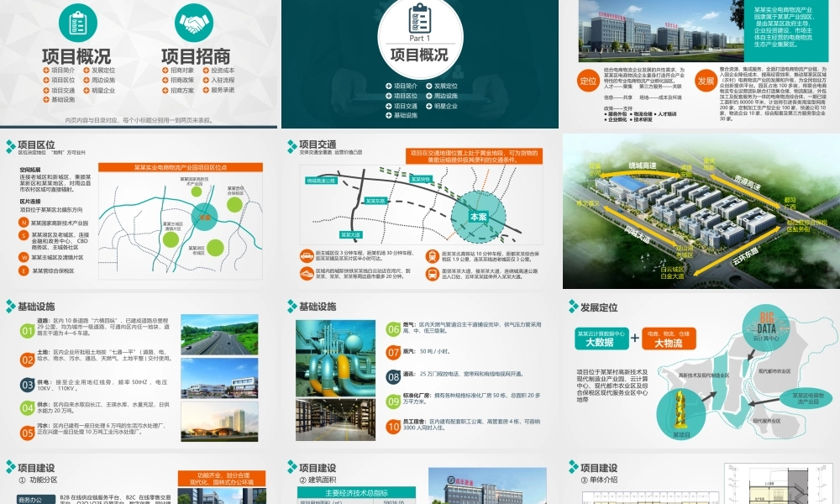Select the orange 发展 circle

point(706,81)
